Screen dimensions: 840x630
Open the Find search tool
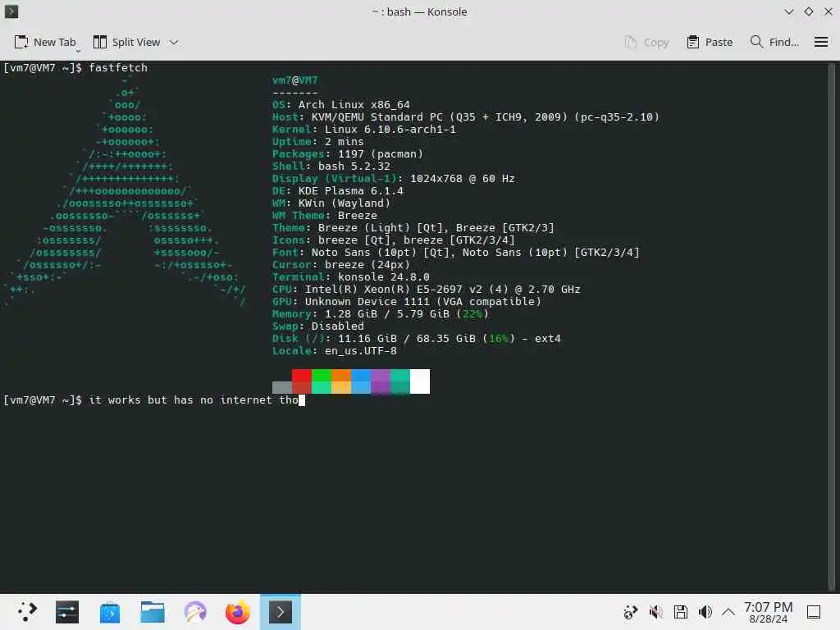[774, 43]
